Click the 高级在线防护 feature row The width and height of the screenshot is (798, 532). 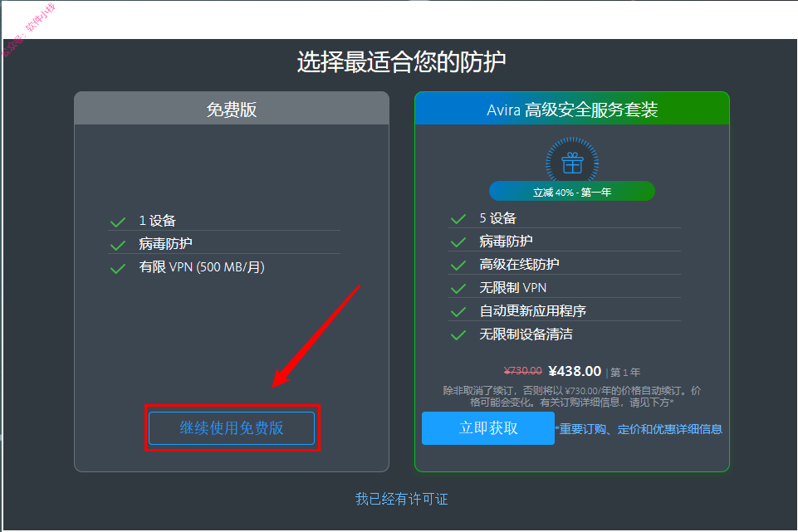(565, 264)
